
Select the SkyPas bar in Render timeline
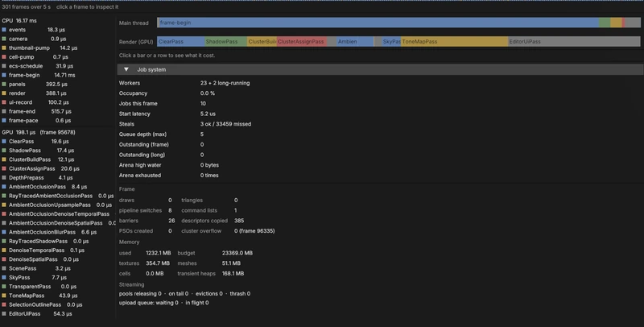391,42
